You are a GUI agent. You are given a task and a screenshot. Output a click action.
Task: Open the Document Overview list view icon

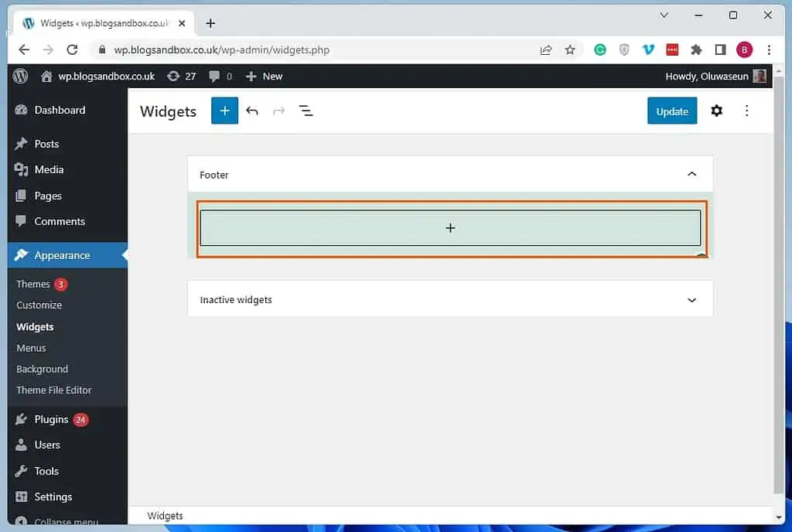pyautogui.click(x=306, y=111)
